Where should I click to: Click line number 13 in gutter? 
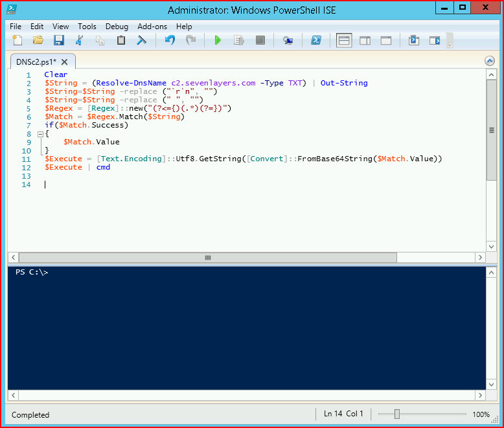coord(27,176)
